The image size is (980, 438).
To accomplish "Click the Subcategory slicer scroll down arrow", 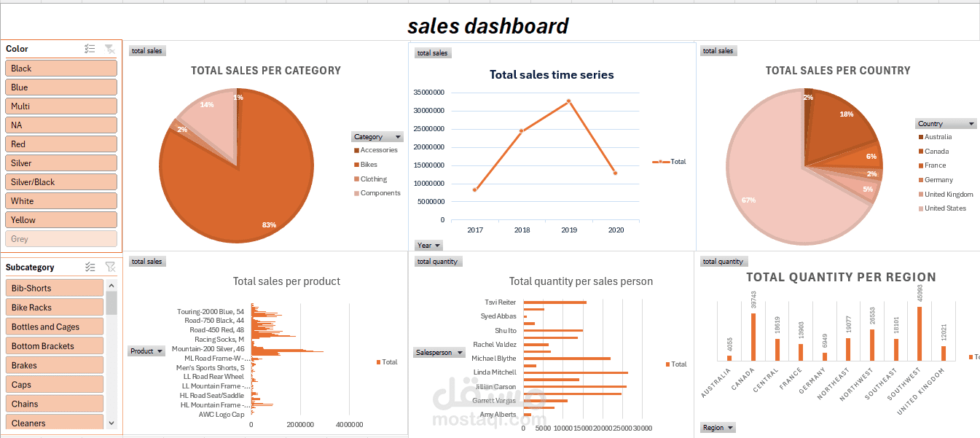I will pyautogui.click(x=111, y=423).
